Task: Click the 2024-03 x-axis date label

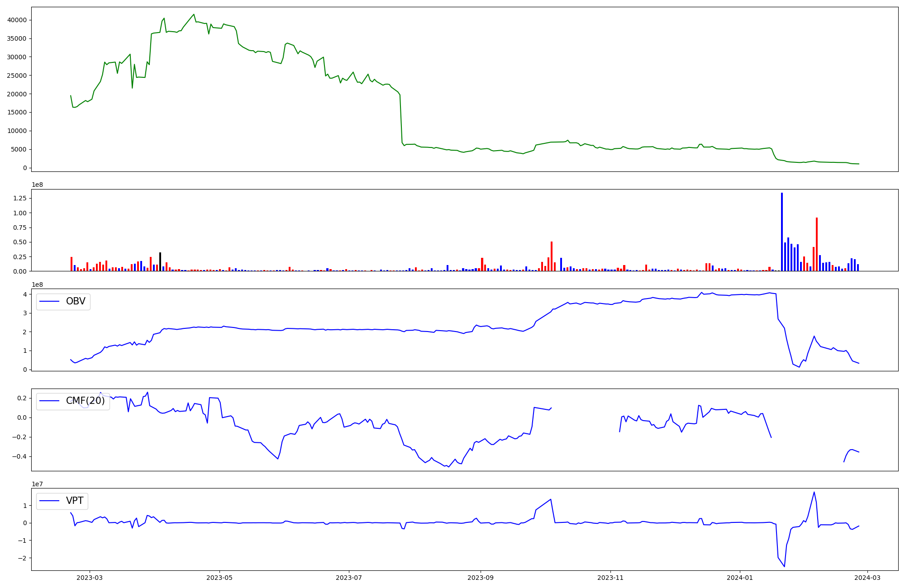Action: coord(867,578)
